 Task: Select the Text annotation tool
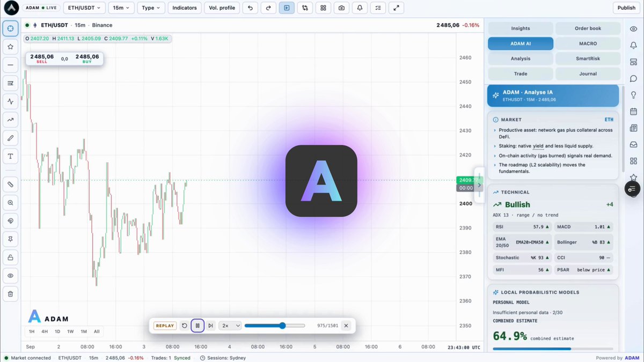pyautogui.click(x=10, y=156)
